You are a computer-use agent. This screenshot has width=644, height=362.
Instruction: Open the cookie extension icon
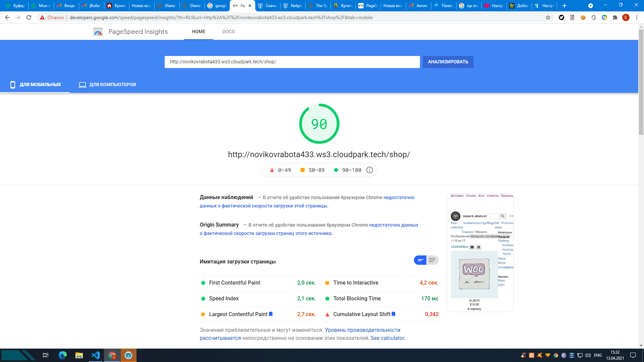(583, 17)
